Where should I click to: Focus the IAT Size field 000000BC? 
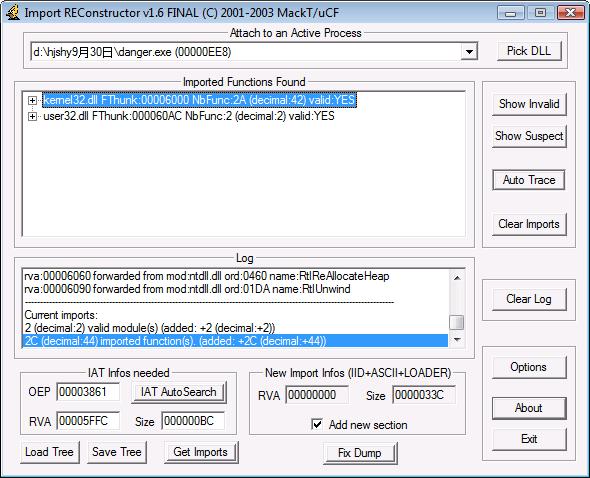pos(193,421)
